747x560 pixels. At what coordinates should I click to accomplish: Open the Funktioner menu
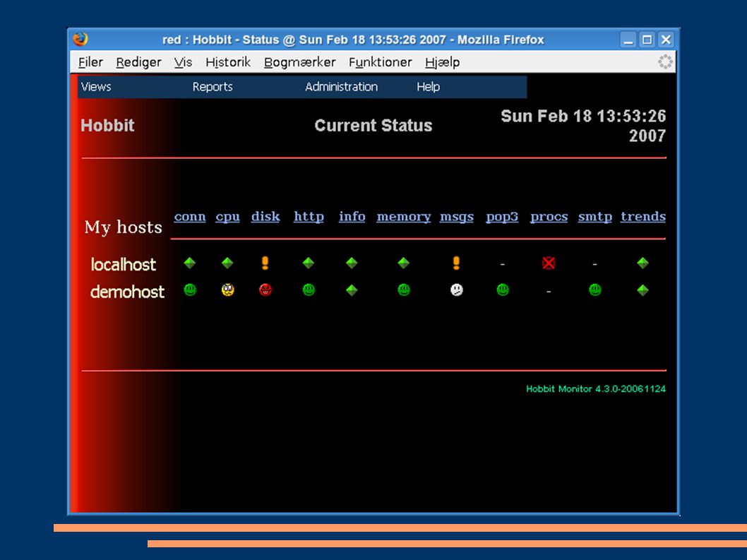pos(380,62)
